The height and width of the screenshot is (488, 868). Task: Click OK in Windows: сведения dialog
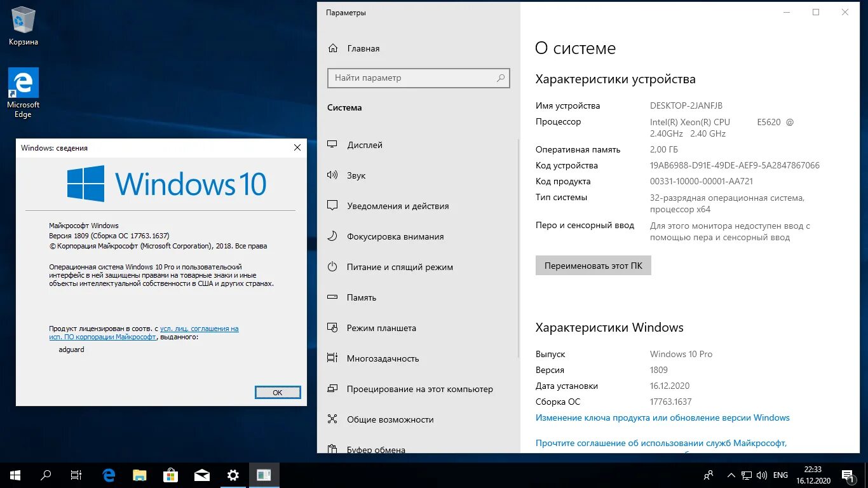(x=278, y=392)
